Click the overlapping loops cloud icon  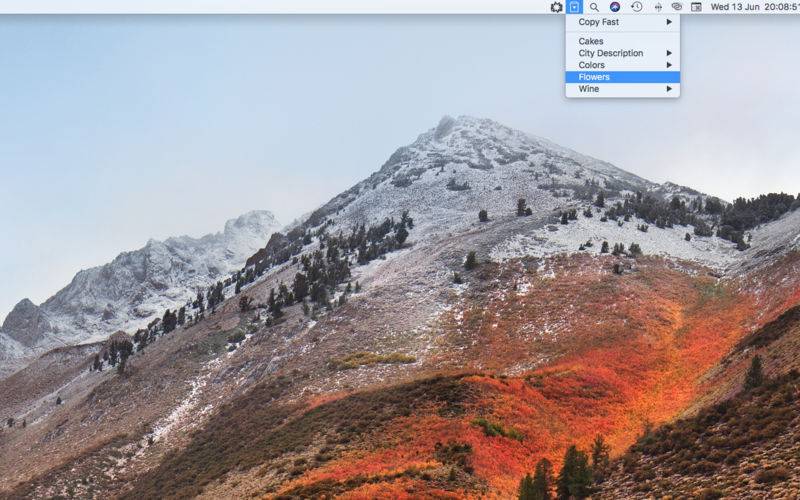pos(677,7)
